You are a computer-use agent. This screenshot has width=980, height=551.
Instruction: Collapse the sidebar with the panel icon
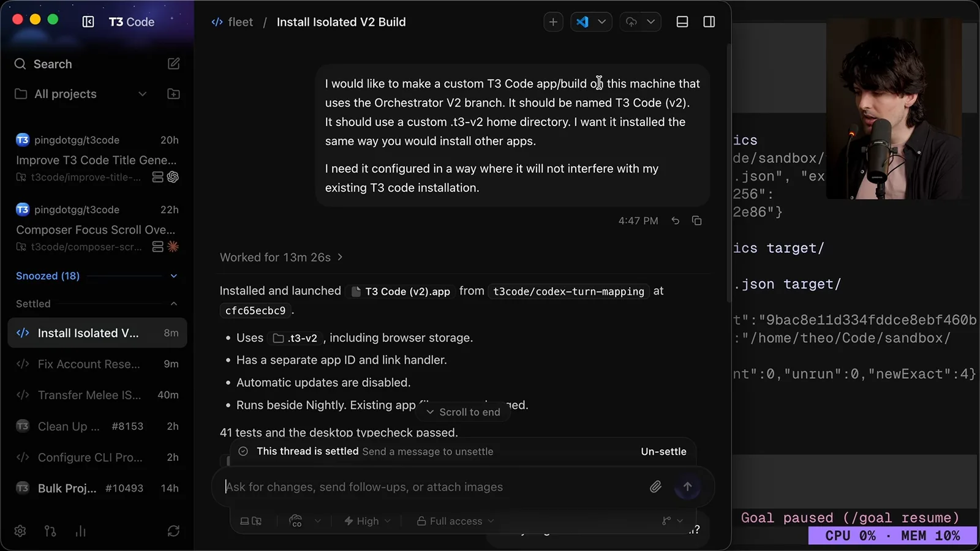[x=88, y=22]
